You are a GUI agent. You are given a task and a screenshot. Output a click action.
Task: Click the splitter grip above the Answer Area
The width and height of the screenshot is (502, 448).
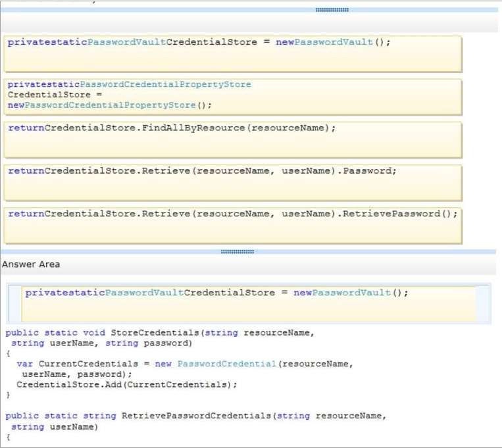click(x=238, y=252)
